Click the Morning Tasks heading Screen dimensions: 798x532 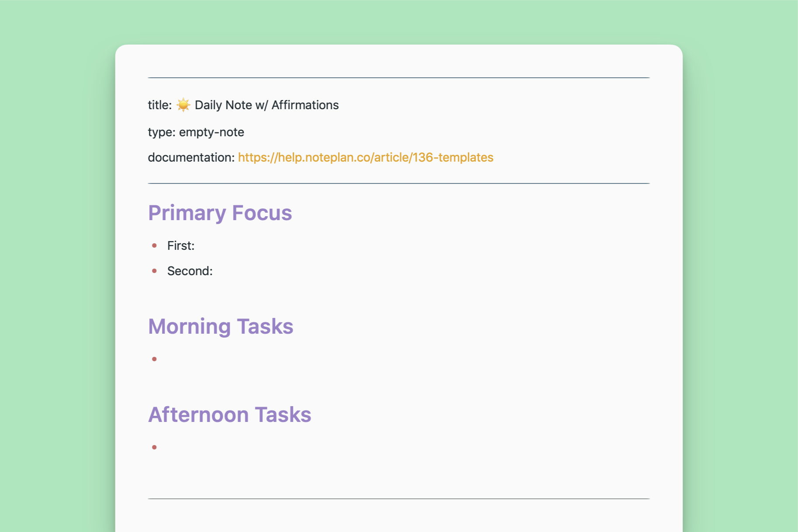pyautogui.click(x=221, y=327)
